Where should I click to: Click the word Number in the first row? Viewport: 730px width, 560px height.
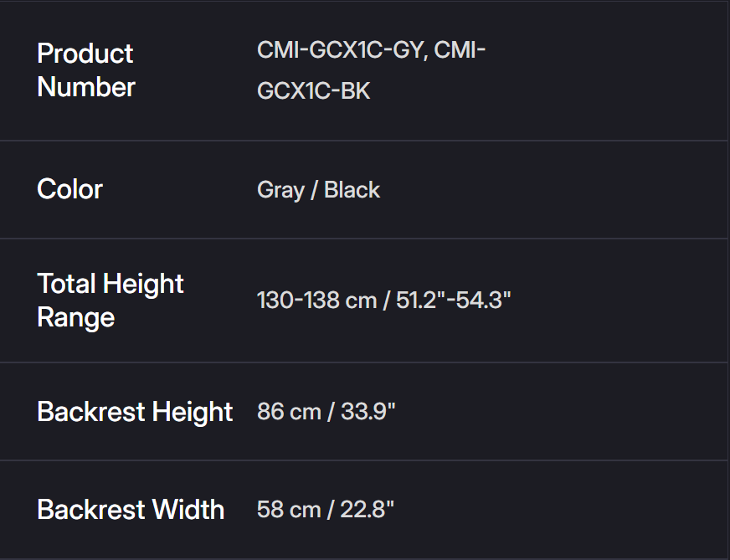coord(85,87)
